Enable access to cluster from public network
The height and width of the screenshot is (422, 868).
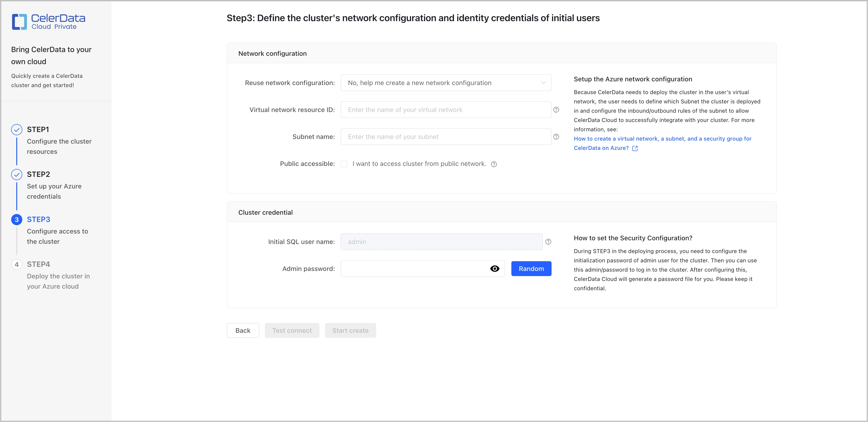coord(344,164)
